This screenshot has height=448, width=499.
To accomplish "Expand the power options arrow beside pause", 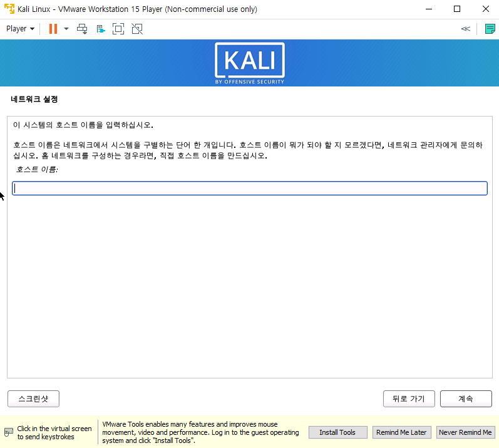I will tap(66, 29).
